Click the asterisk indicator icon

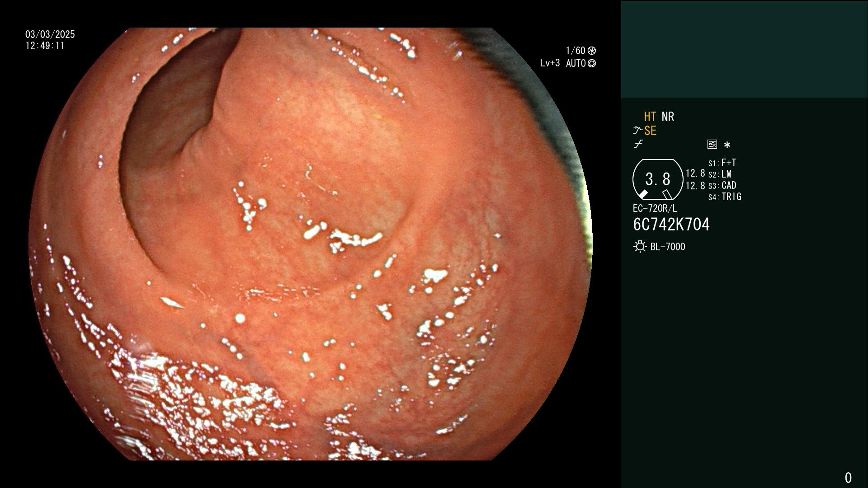(x=727, y=145)
